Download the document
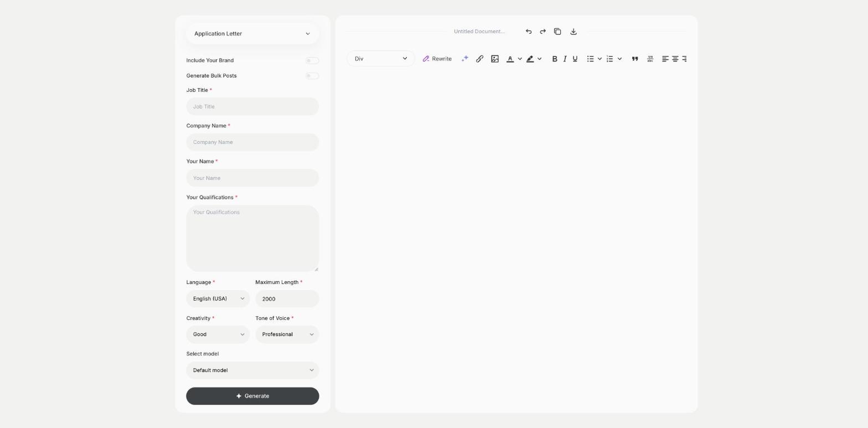 573,32
